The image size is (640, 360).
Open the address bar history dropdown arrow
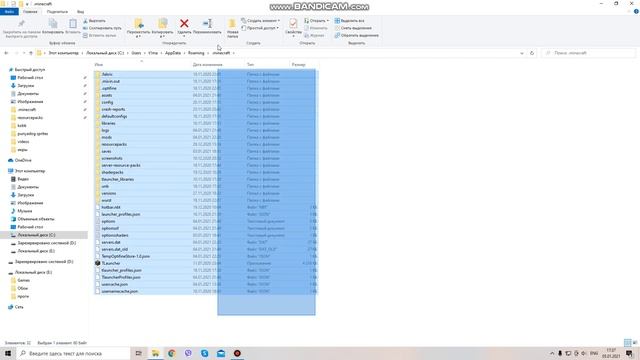(x=522, y=53)
